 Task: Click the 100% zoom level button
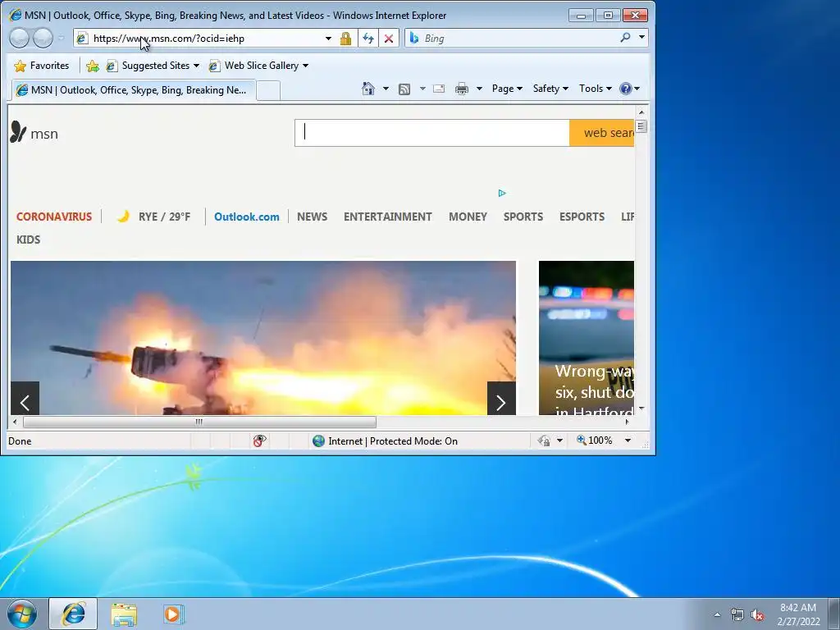coord(594,441)
